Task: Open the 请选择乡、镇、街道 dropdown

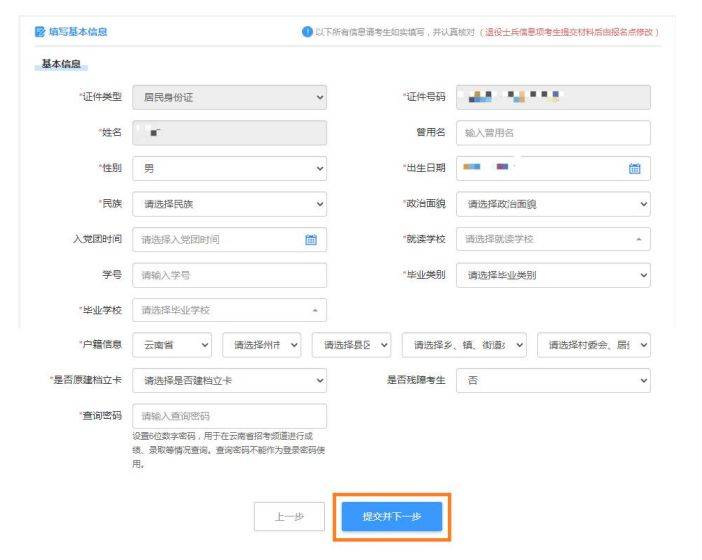Action: pyautogui.click(x=464, y=345)
